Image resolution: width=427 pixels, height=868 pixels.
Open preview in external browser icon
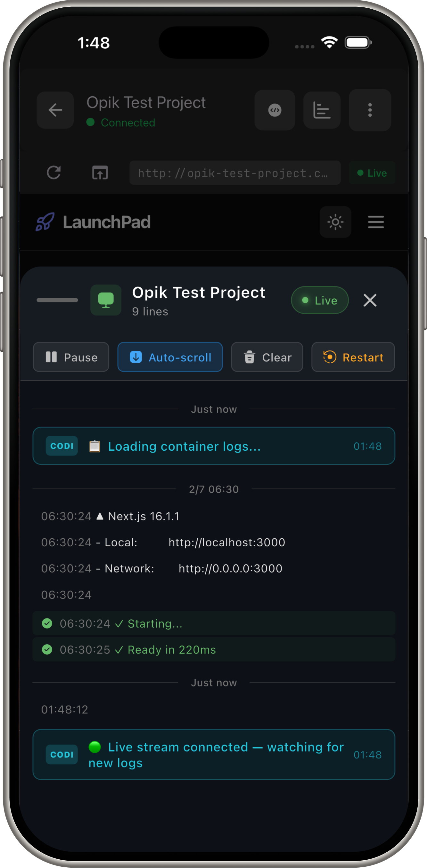click(x=100, y=173)
